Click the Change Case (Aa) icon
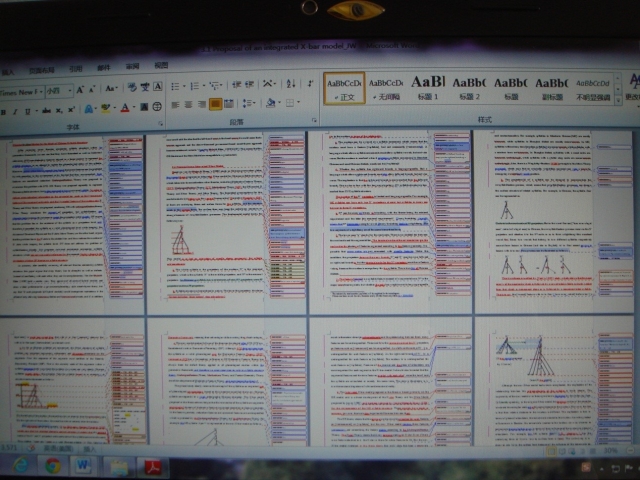 point(110,90)
